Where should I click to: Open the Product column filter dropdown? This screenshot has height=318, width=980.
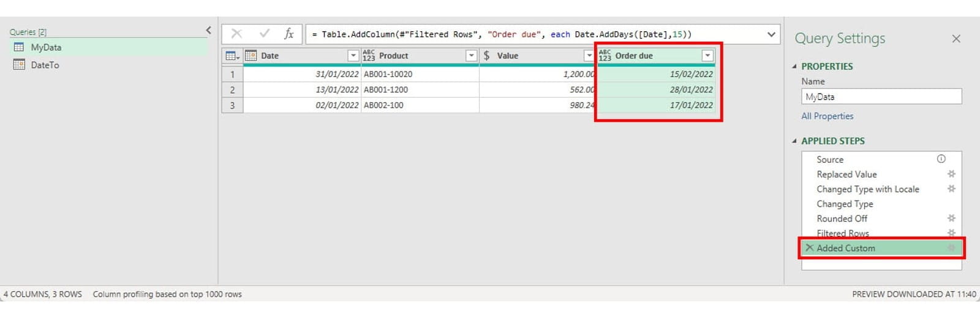click(x=471, y=56)
